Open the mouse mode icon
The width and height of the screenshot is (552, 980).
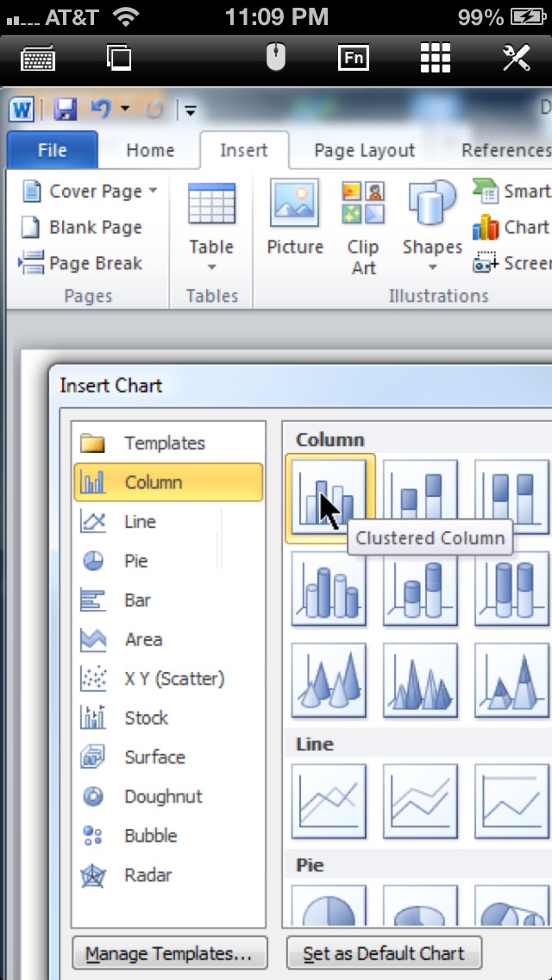pyautogui.click(x=276, y=58)
